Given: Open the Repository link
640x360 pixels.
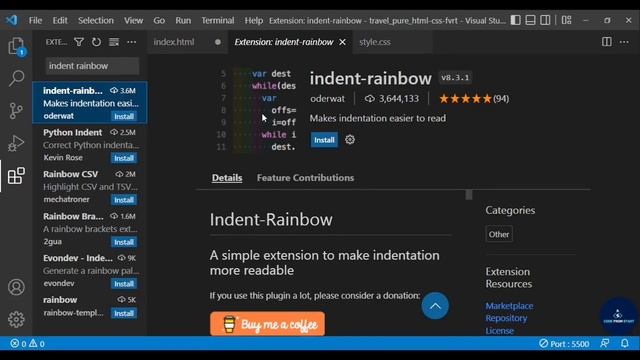Looking at the screenshot, I should pyautogui.click(x=506, y=318).
